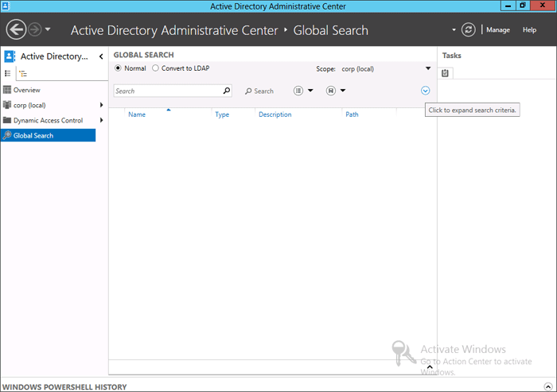Image resolution: width=557 pixels, height=392 pixels.
Task: Click Global Search breadcrumb in header
Action: click(x=330, y=30)
